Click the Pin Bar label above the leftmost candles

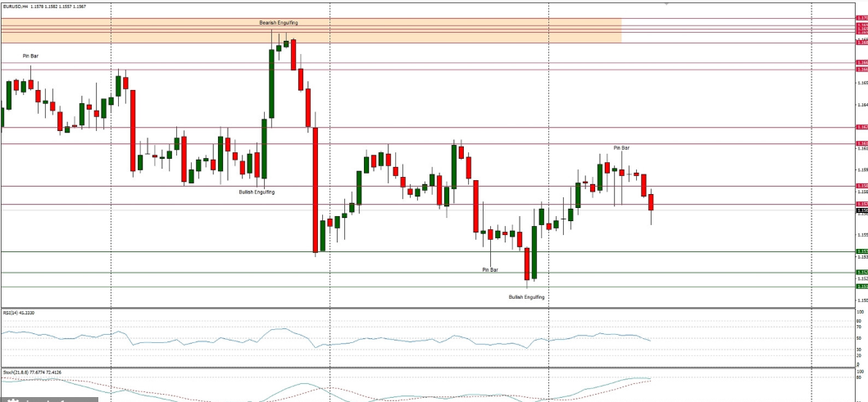click(30, 56)
